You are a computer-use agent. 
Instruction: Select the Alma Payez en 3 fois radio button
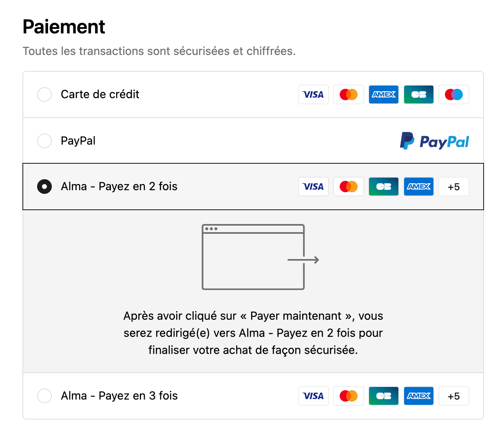point(44,396)
